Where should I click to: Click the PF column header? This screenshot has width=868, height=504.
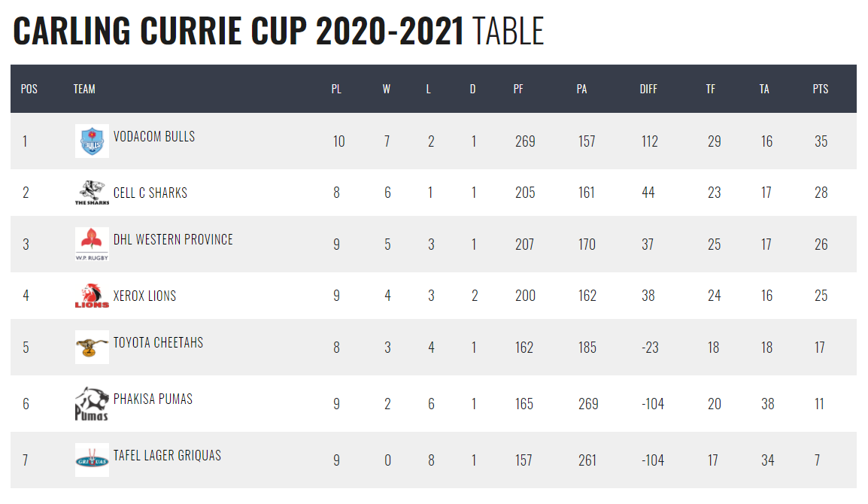coord(518,89)
